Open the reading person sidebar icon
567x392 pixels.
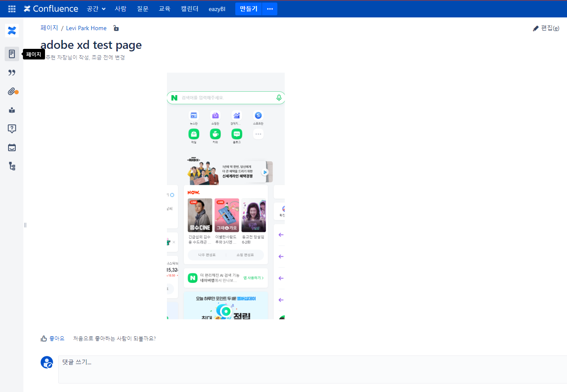(x=12, y=110)
